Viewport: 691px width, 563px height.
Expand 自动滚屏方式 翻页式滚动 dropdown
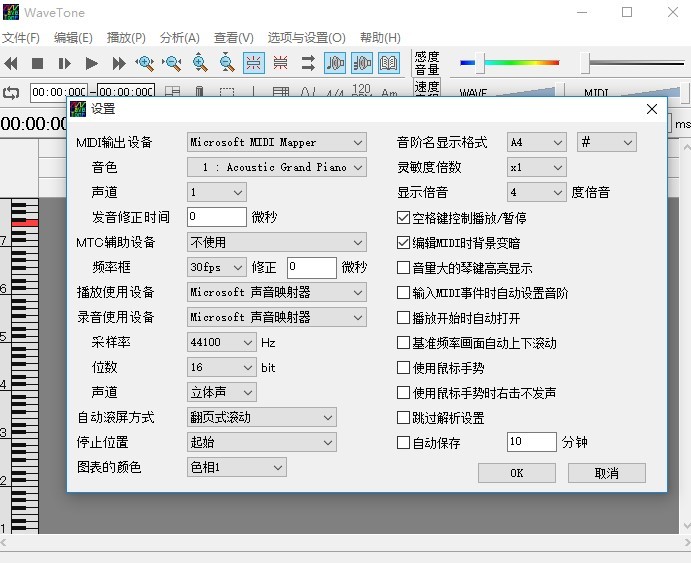(x=262, y=417)
